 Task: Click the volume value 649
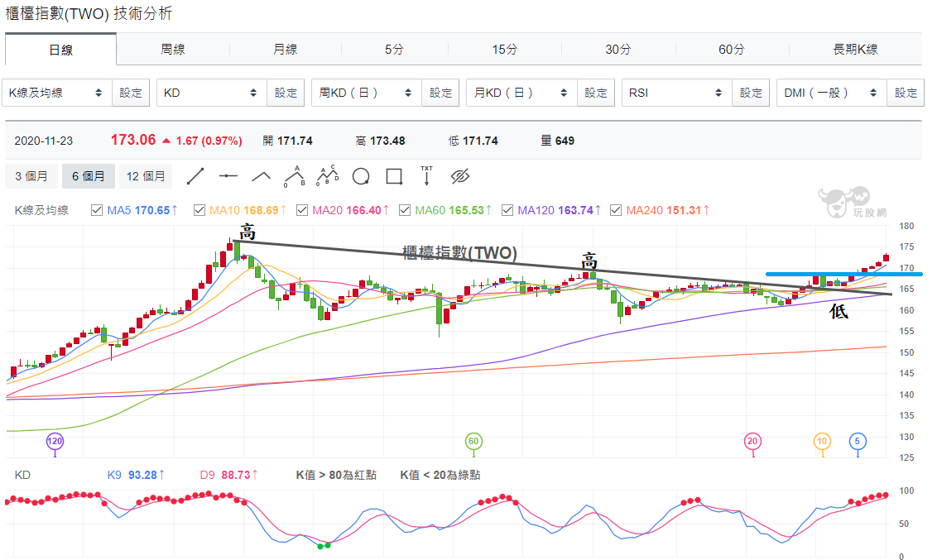[565, 141]
